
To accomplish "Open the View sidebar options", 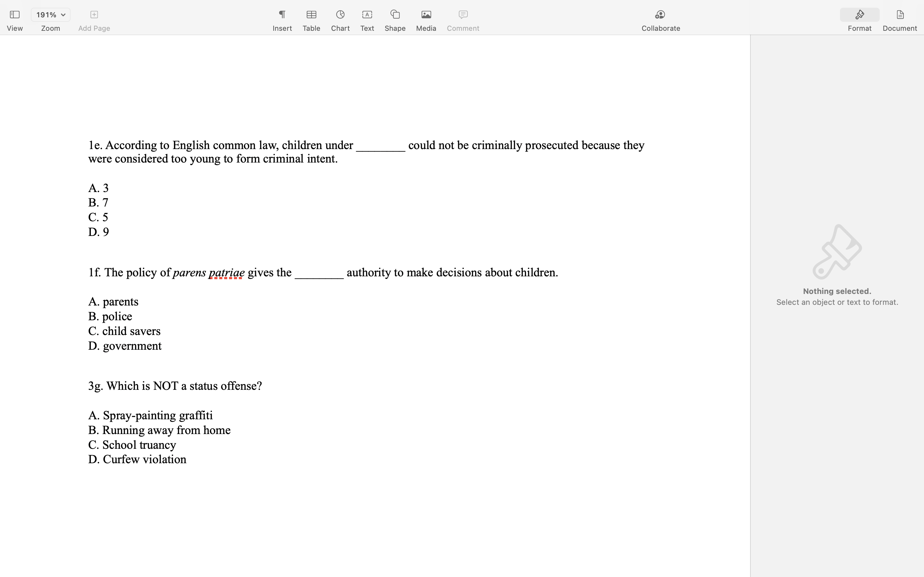I will coord(14,15).
